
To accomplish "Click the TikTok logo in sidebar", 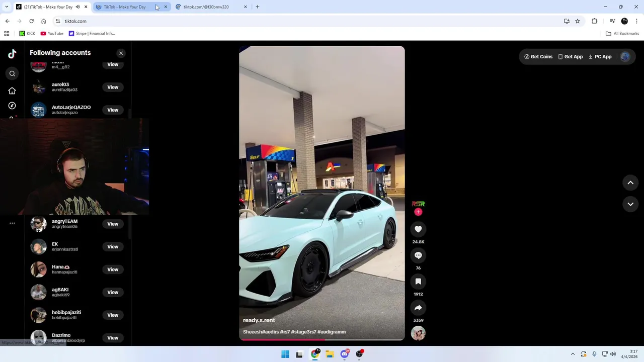I will coord(12,54).
